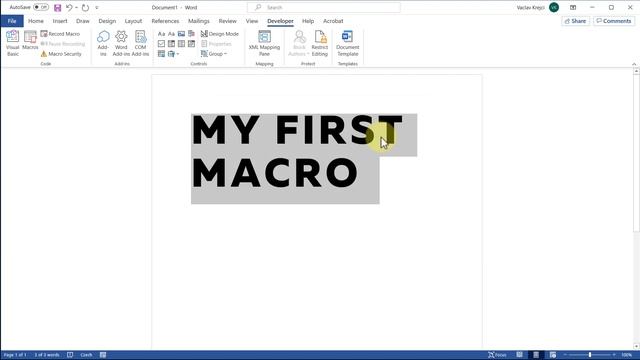Open the Visual Basic editor

tap(13, 43)
